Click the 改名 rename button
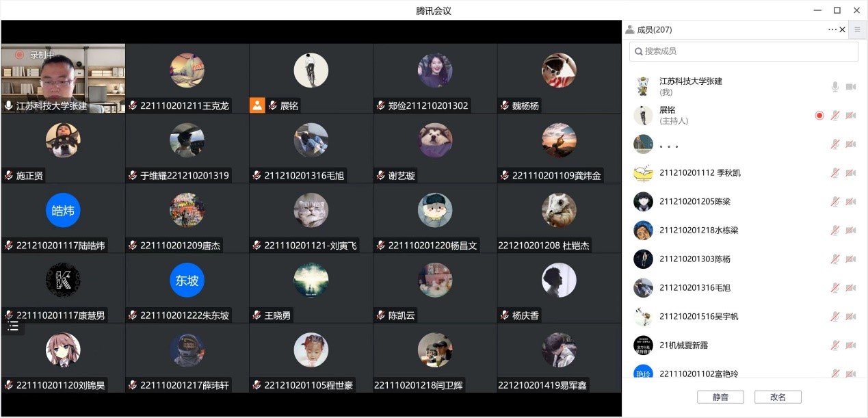This screenshot has height=418, width=868. [778, 397]
